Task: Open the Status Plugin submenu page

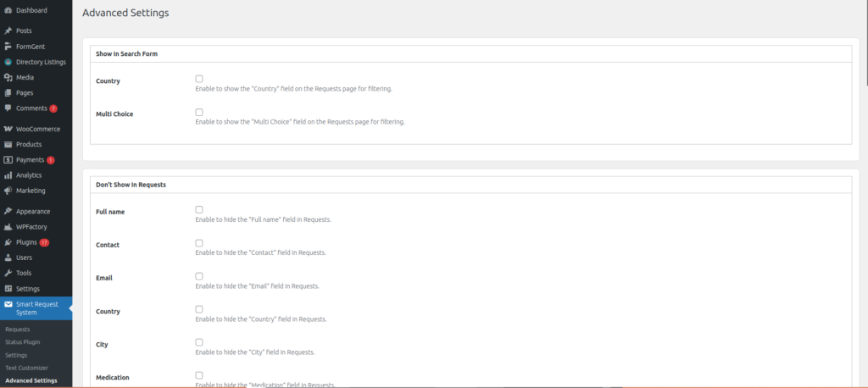Action: click(x=22, y=341)
